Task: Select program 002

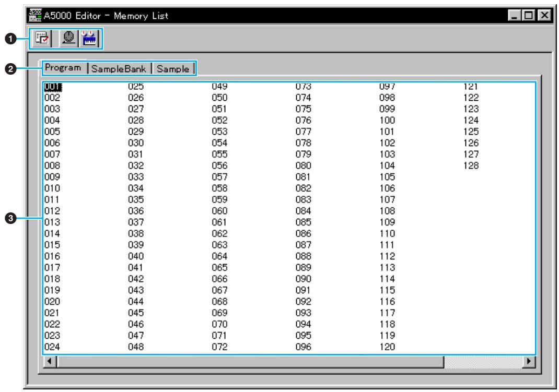Action: coord(52,98)
